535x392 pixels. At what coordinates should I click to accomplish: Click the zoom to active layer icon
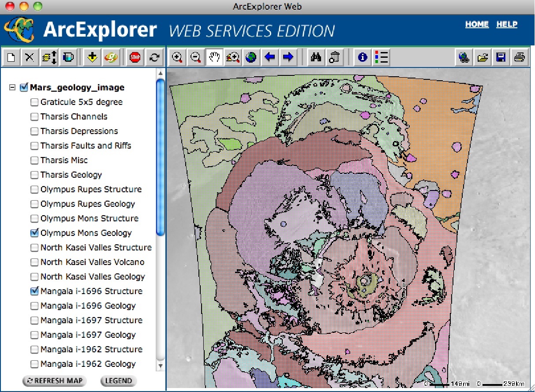[x=232, y=57]
